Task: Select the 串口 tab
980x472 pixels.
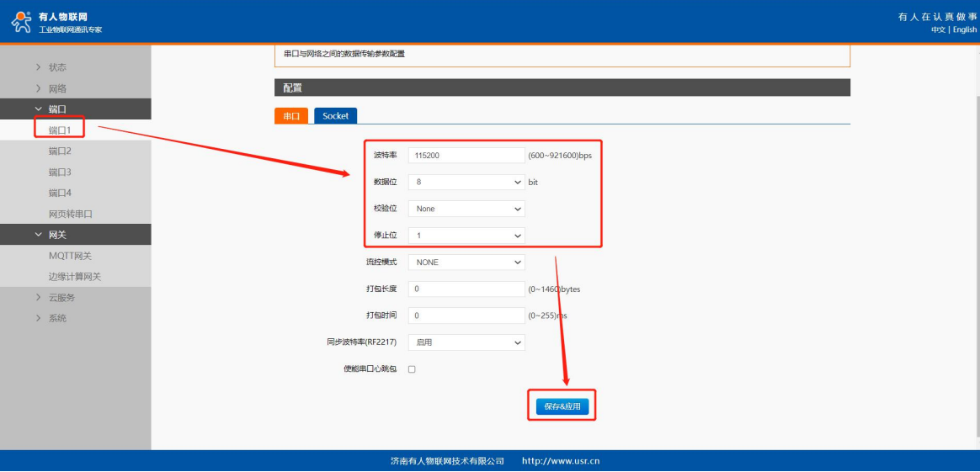Action: pyautogui.click(x=291, y=116)
